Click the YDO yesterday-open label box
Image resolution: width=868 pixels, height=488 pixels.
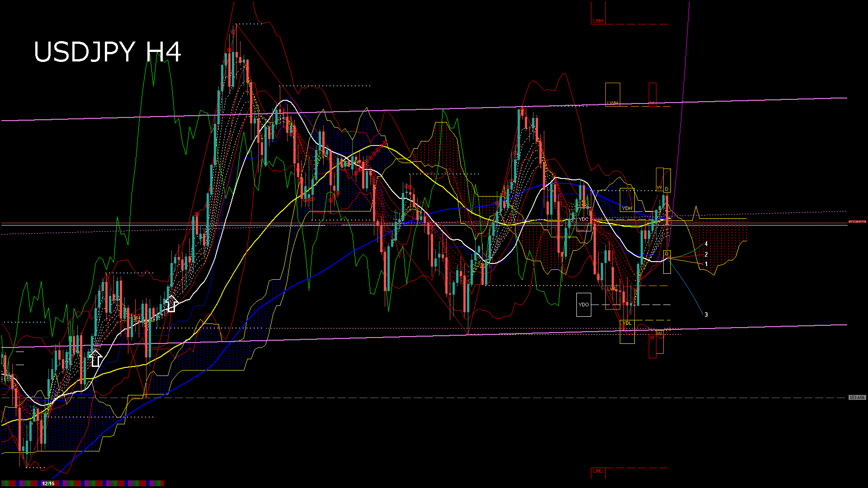point(584,305)
